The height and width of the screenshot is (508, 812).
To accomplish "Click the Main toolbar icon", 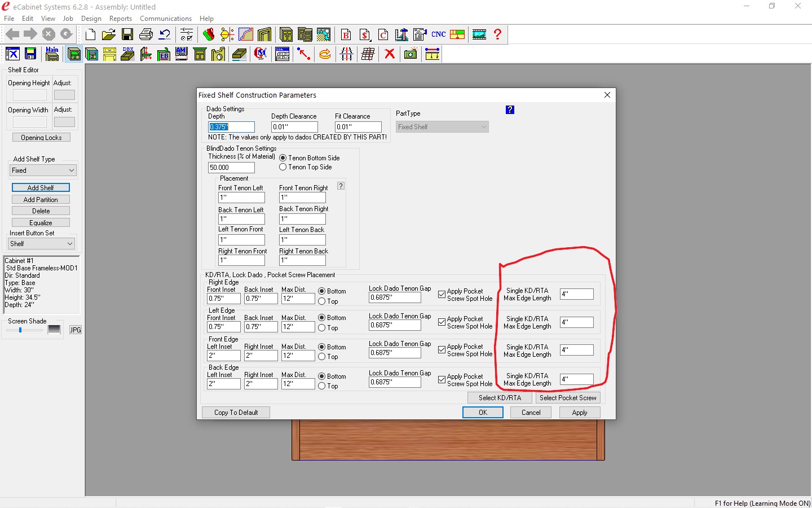I will [52, 54].
